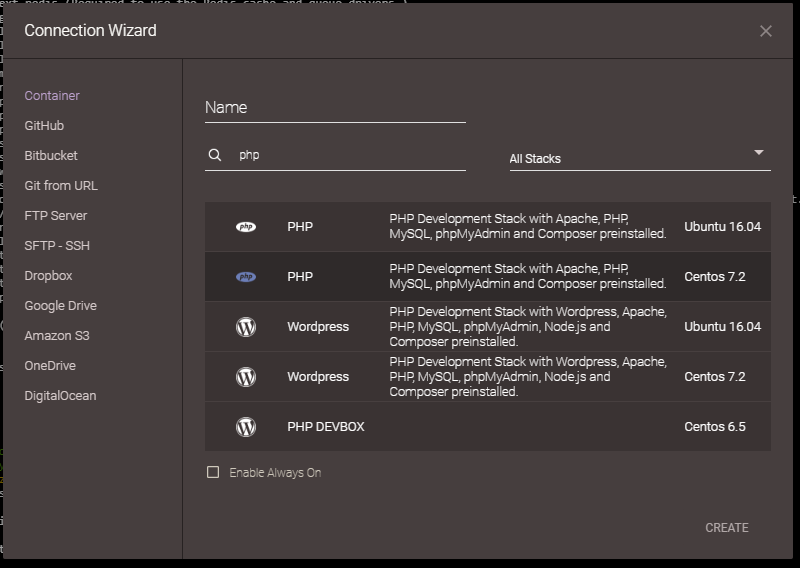
Task: Choose the PHP DEVBOX Centos 6.5 stack
Action: (488, 427)
